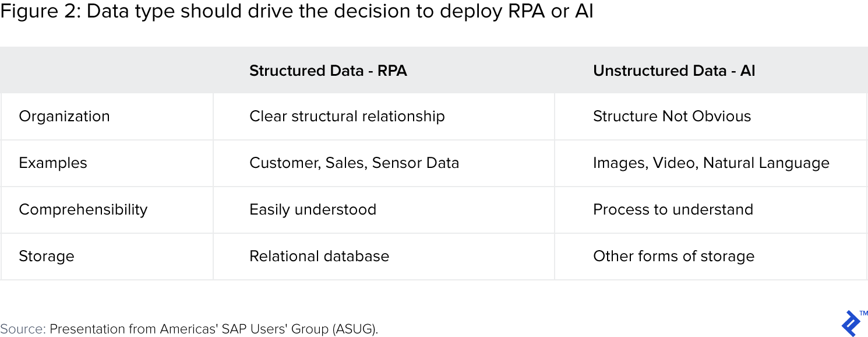868x337 pixels.
Task: Click the Customer, Sales, Sensor Data cell
Action: [x=354, y=163]
